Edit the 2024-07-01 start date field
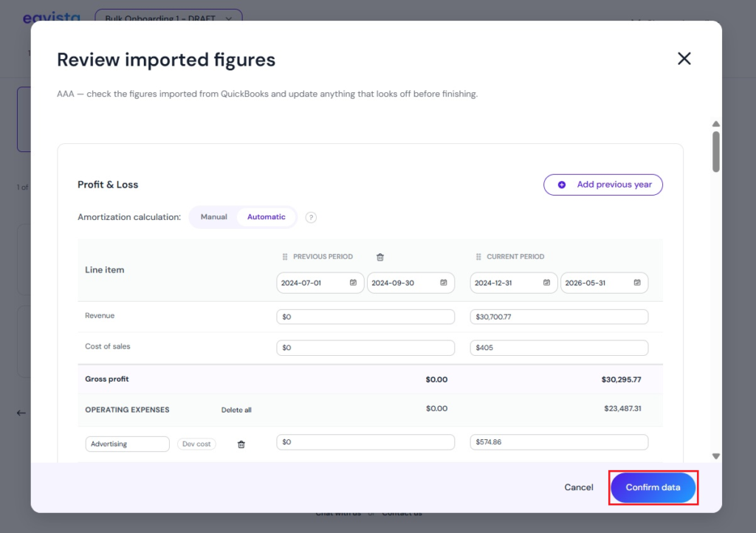The image size is (756, 533). [320, 283]
